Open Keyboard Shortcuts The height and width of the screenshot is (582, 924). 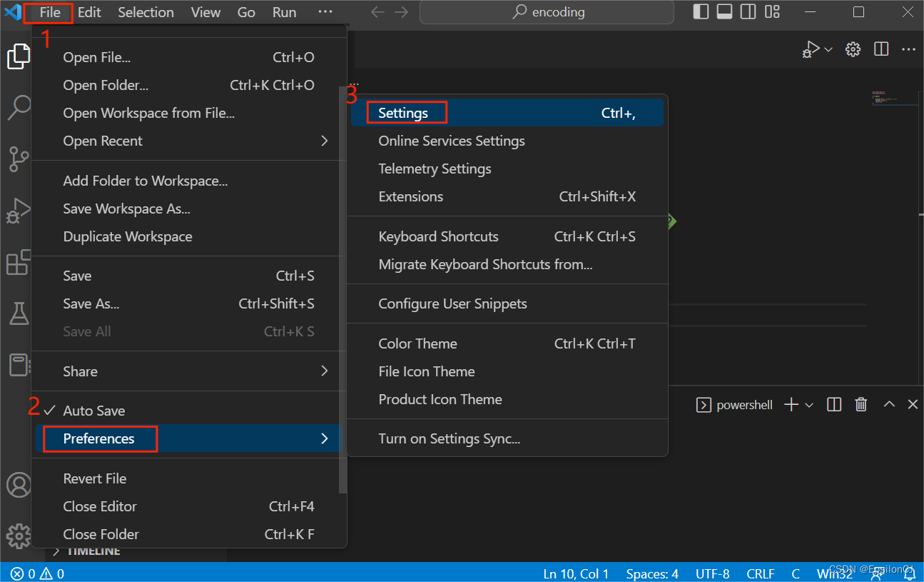[507, 236]
